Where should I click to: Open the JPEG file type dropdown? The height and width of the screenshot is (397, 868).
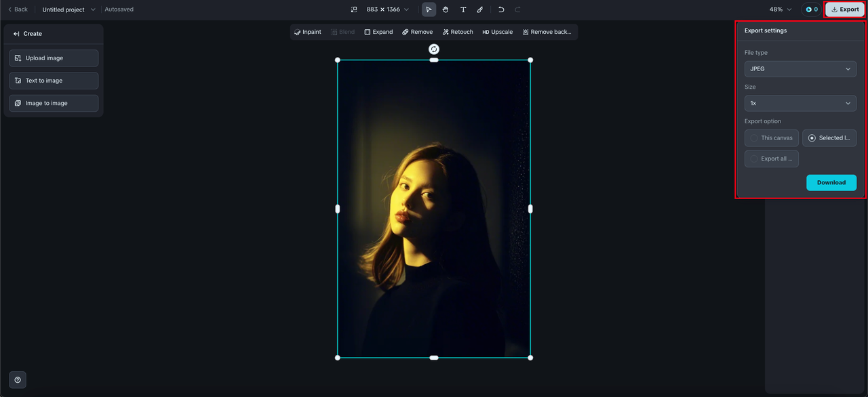click(800, 69)
